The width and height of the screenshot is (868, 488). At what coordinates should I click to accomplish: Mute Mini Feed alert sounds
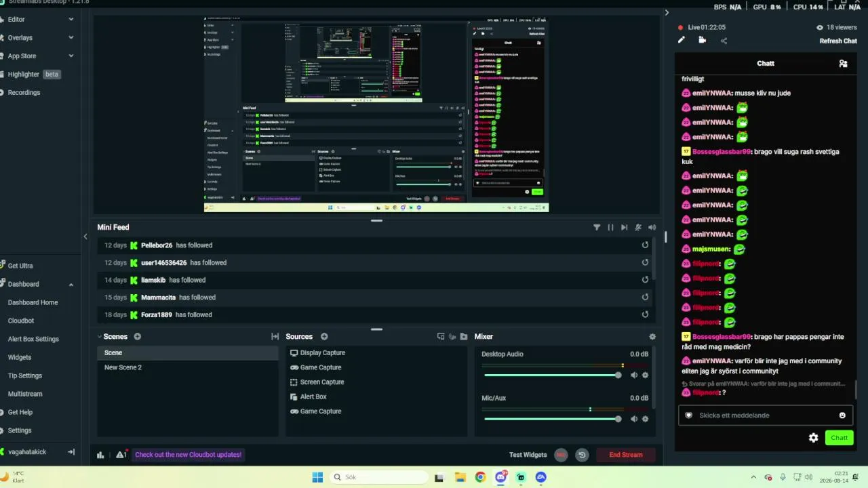tap(652, 227)
